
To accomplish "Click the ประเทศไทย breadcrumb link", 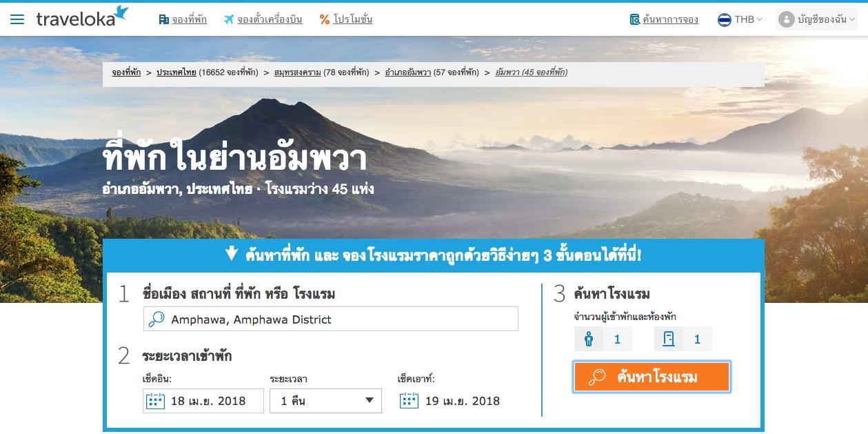I will pos(176,72).
